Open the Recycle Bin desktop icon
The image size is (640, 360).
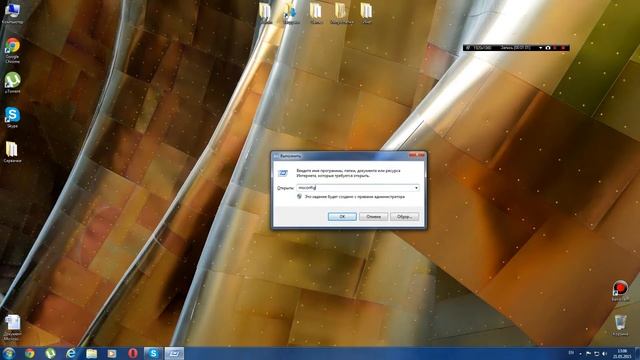point(620,325)
